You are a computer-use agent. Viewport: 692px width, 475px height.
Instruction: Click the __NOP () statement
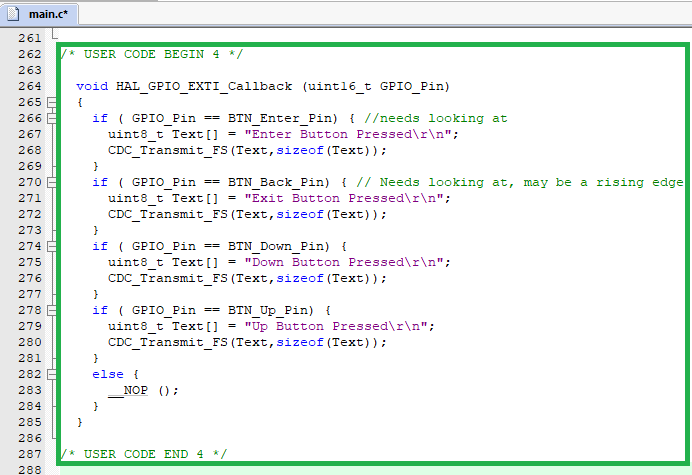click(x=143, y=391)
